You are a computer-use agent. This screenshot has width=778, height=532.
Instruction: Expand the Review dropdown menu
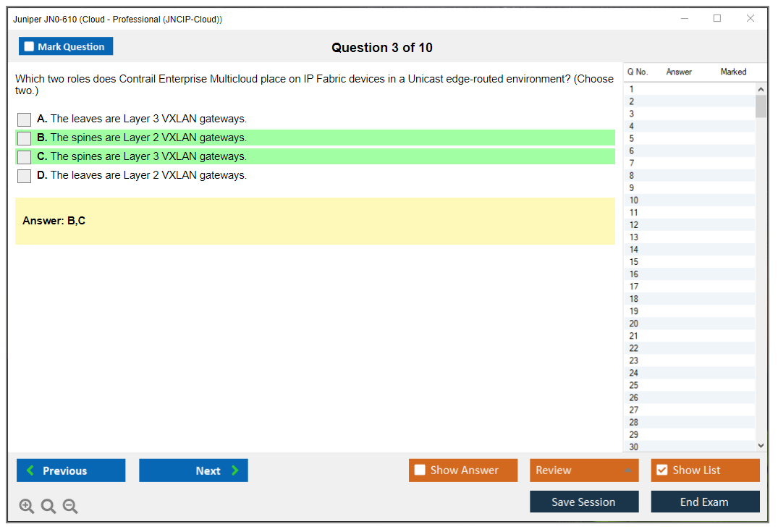point(627,470)
